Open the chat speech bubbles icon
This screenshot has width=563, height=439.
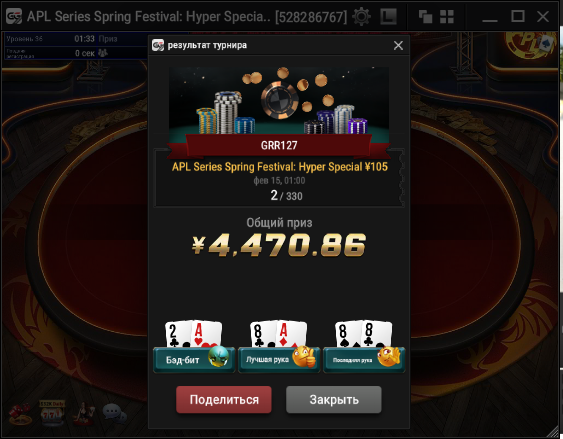click(115, 414)
